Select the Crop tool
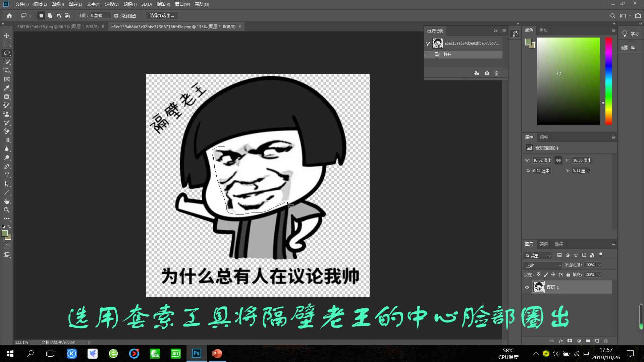The image size is (644, 362). [7, 70]
